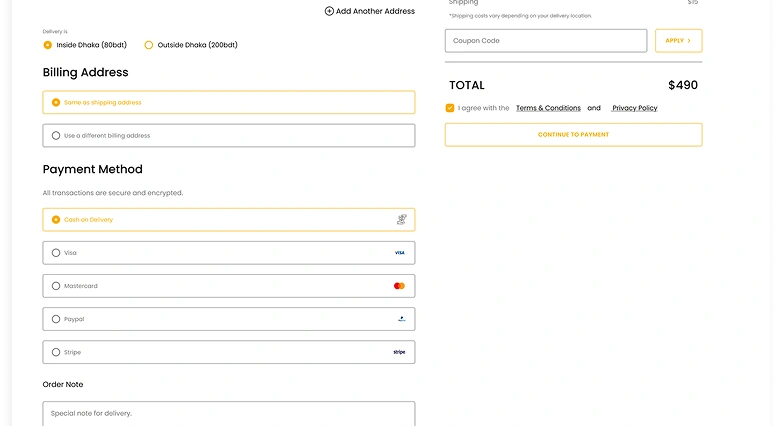Choose Same as shipping address
The width and height of the screenshot is (778, 426).
(x=56, y=102)
